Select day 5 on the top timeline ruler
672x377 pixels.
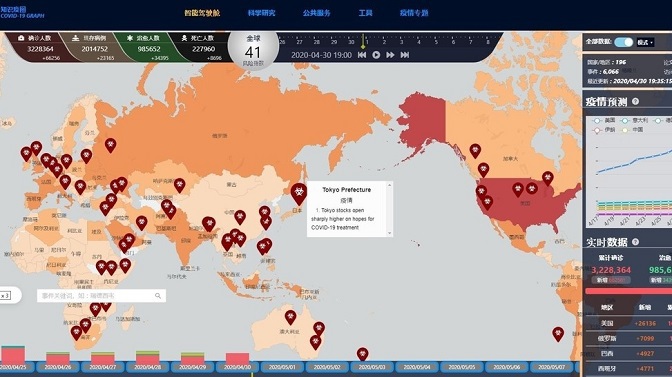pos(436,42)
